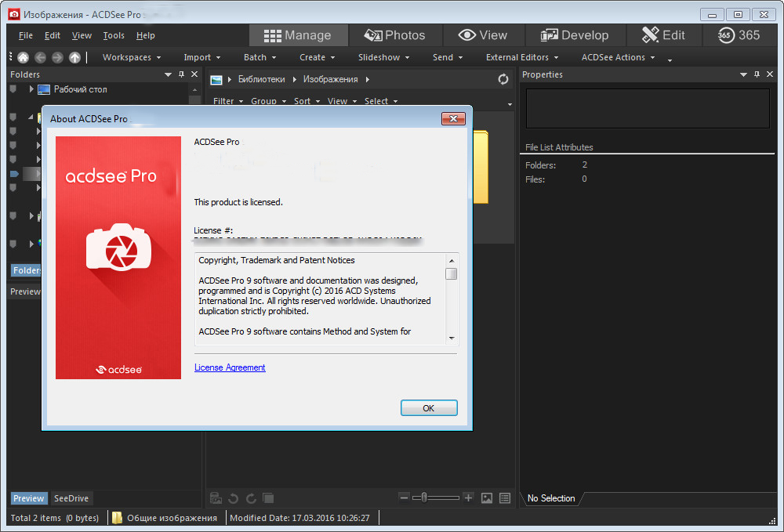Expand the arrow after Изображения in the path
The image size is (784, 532).
[x=368, y=79]
